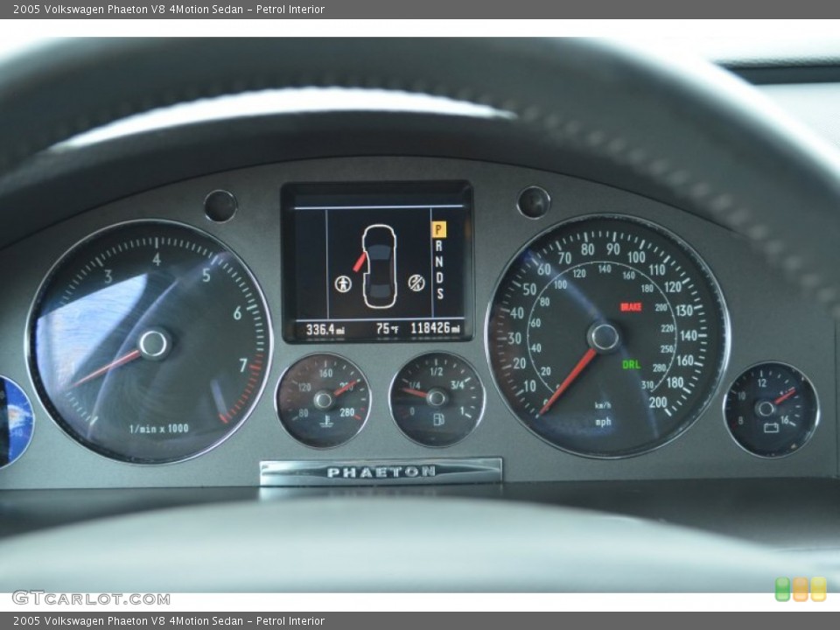Click the number 3 on the tachometer

point(108,276)
